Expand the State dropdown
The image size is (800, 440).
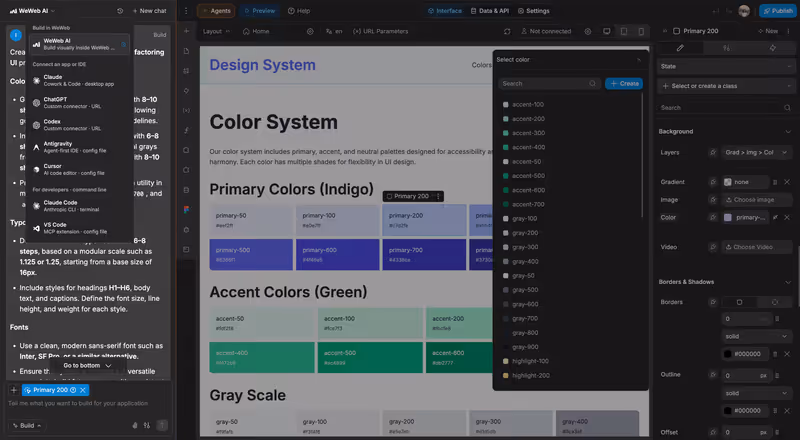[x=725, y=66]
